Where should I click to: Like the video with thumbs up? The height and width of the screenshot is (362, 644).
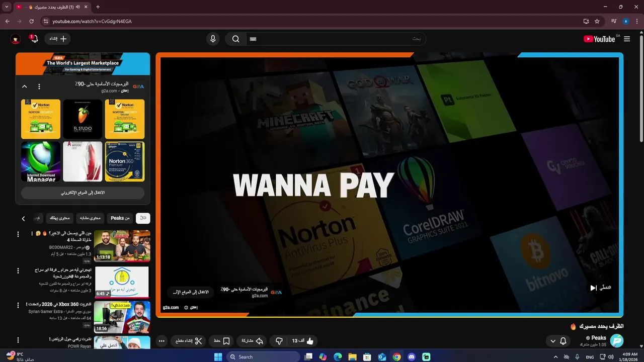(303, 341)
